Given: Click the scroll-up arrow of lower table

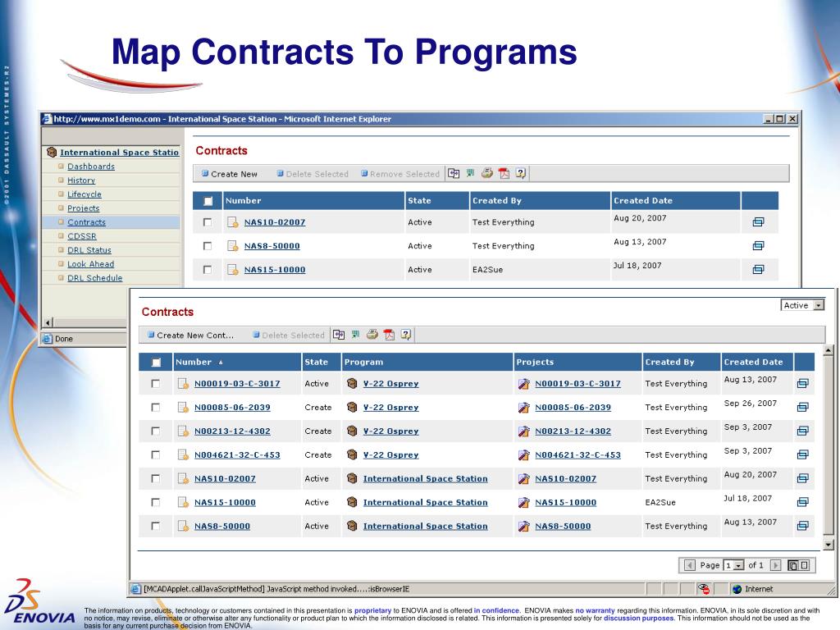Looking at the screenshot, I should (x=829, y=351).
